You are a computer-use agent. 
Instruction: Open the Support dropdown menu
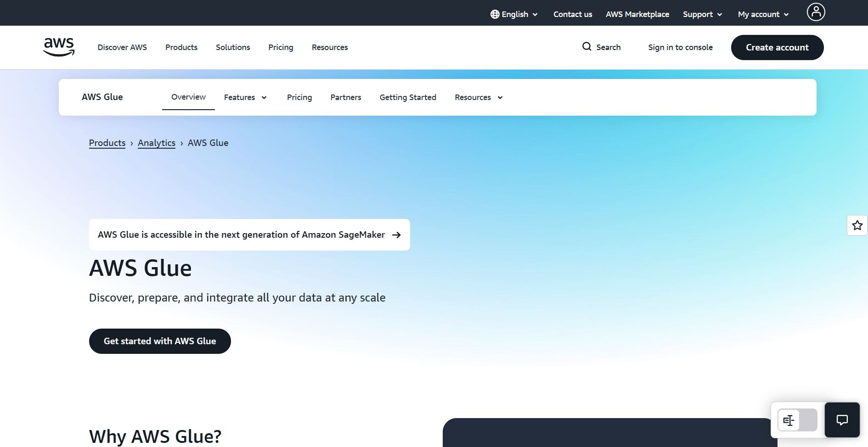pyautogui.click(x=702, y=14)
